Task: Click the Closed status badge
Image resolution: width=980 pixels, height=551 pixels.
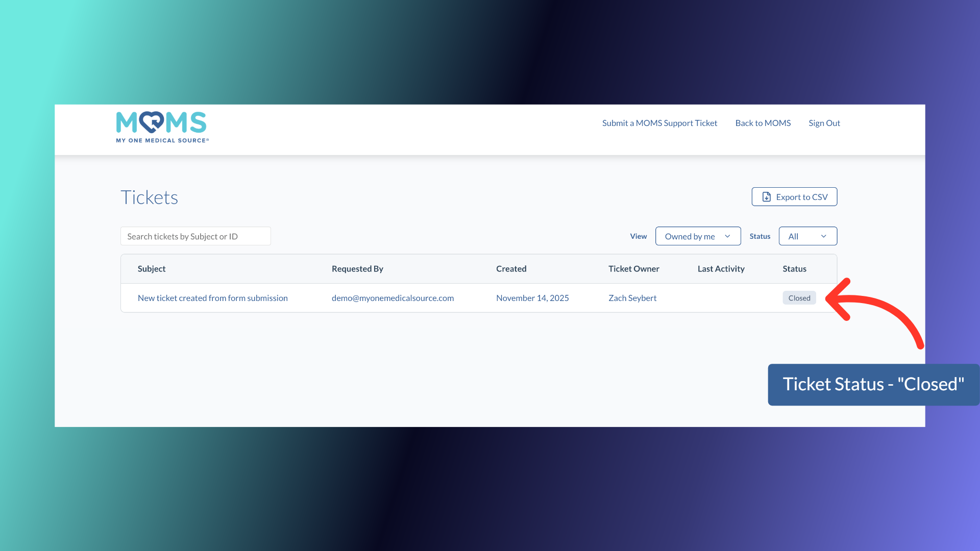Action: [x=799, y=298]
